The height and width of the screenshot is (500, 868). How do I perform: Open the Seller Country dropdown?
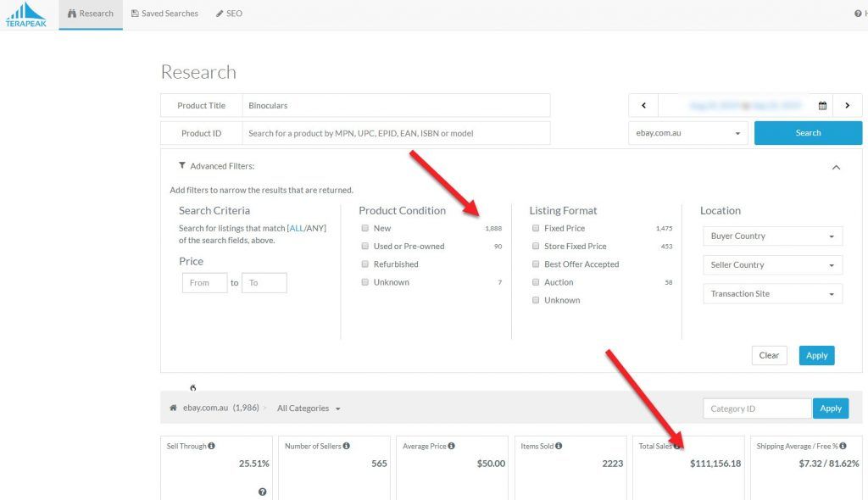pyautogui.click(x=773, y=264)
